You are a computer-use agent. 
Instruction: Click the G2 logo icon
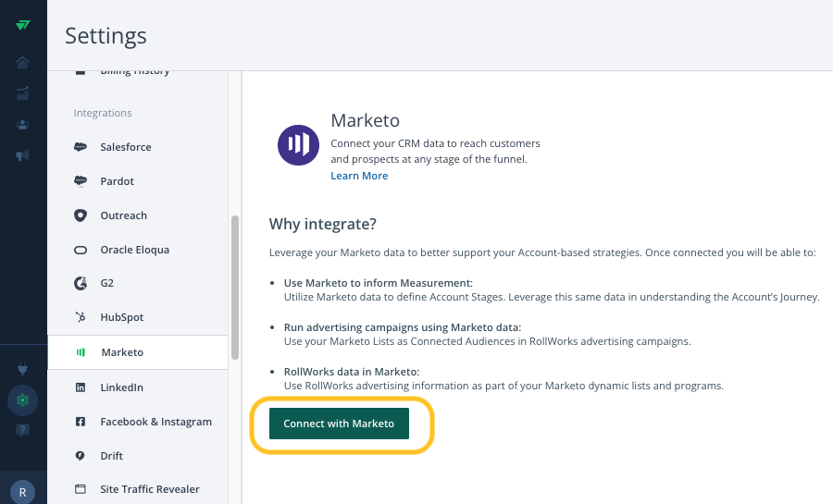pyautogui.click(x=81, y=283)
